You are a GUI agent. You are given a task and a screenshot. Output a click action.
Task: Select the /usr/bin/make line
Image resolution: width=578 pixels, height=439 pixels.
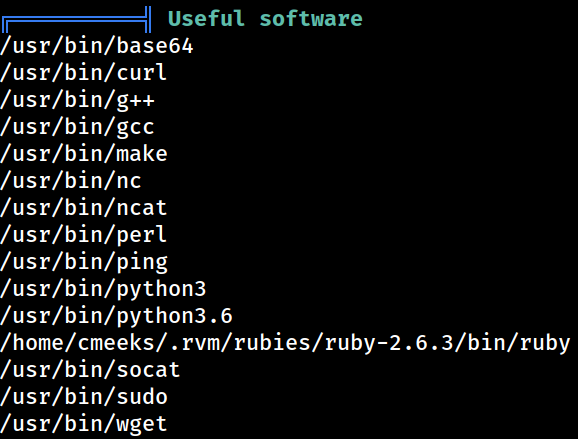point(84,154)
